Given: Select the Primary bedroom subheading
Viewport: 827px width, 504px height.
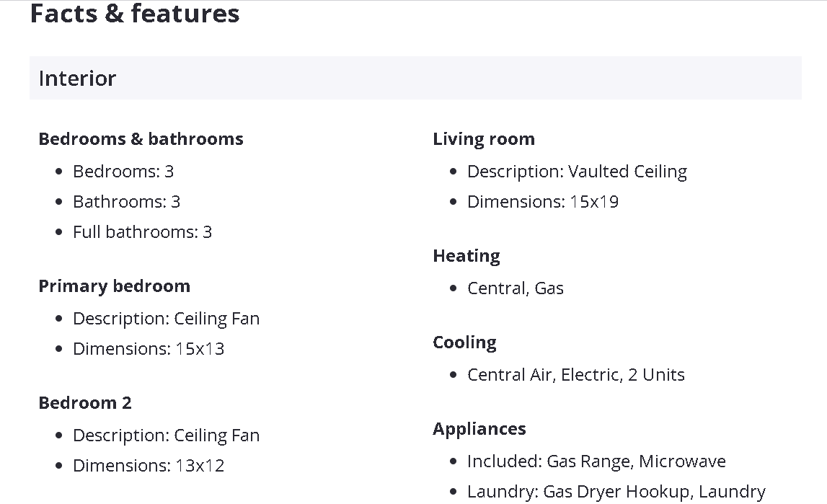Looking at the screenshot, I should pos(114,286).
